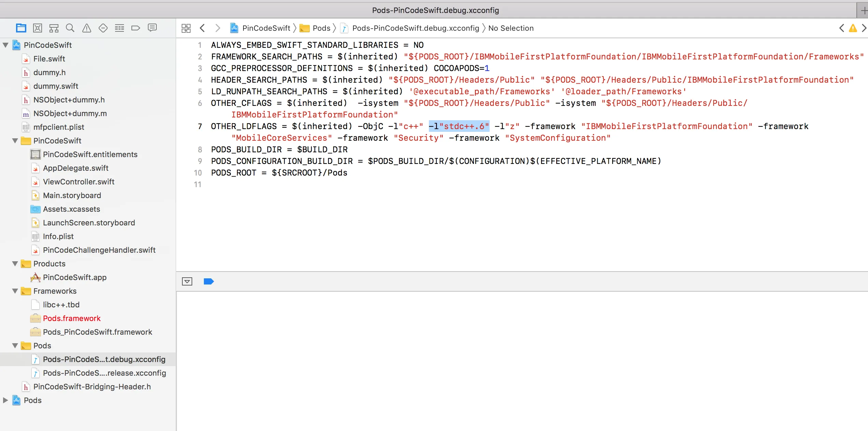This screenshot has height=431, width=868.
Task: Open NSObject+dummy.m file
Action: click(70, 113)
